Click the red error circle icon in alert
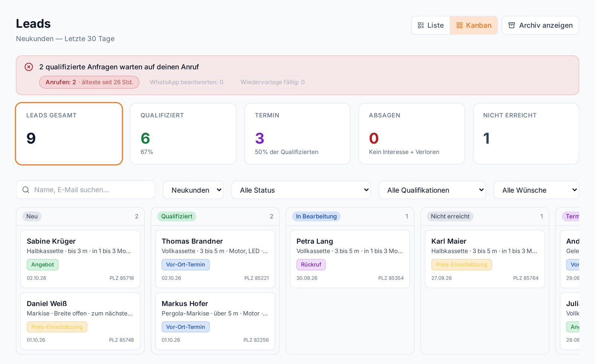 point(29,67)
